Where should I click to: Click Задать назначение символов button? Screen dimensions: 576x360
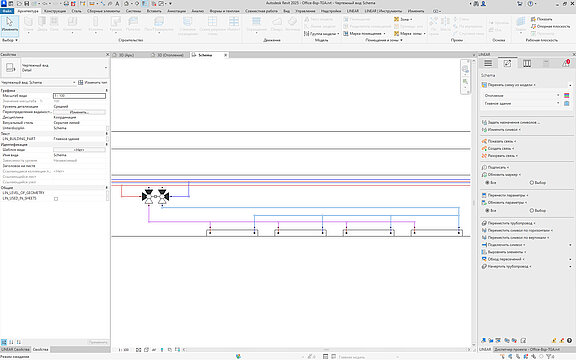coord(511,122)
